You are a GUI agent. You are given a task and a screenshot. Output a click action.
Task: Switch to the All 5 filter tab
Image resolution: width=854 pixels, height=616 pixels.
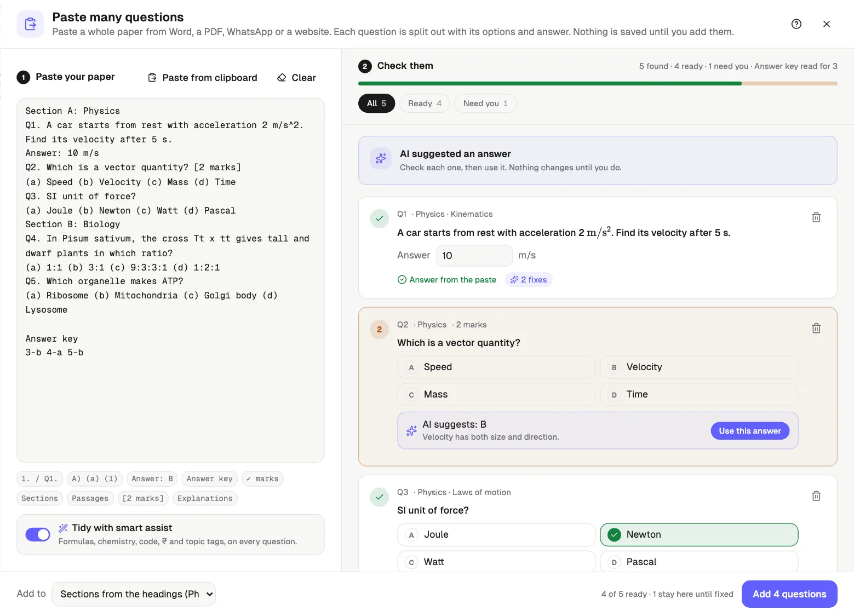(x=377, y=103)
